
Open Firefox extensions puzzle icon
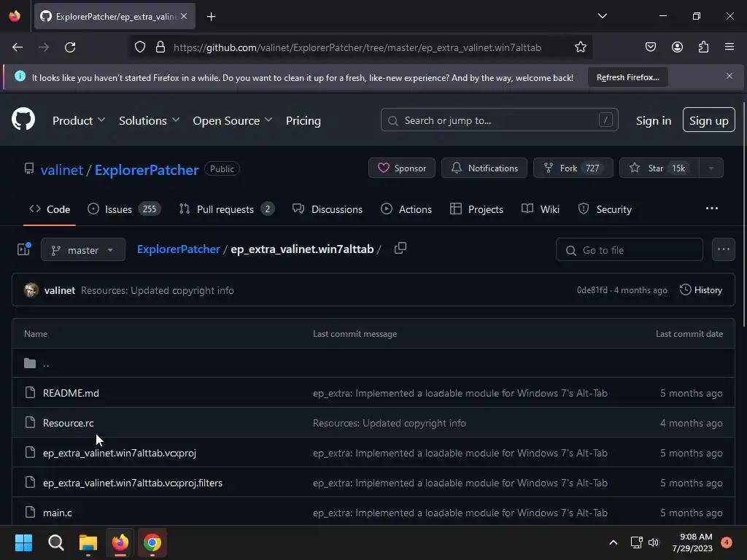(703, 47)
